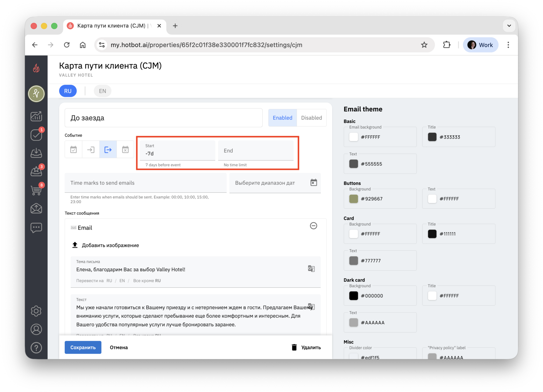Open the Dark card Background #000000 swatch
Screen dimensions: 543x392
(354, 295)
